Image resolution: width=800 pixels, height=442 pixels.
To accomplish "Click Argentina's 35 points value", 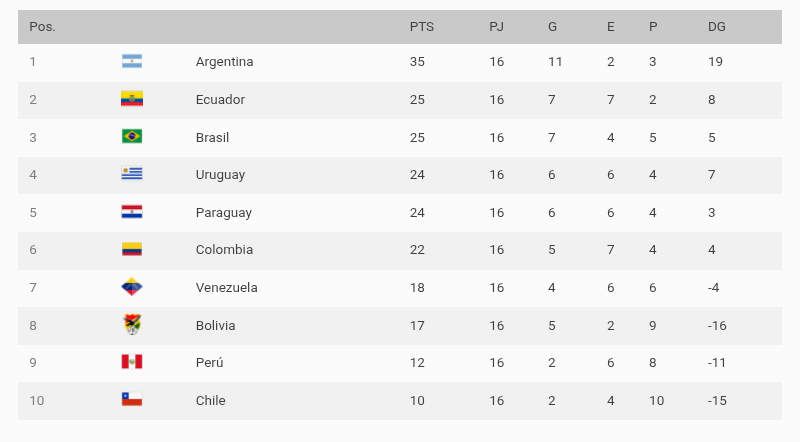I will [417, 62].
